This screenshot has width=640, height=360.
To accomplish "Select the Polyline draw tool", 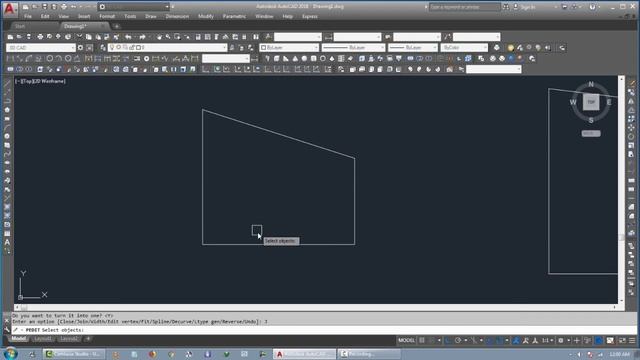I will (7, 101).
